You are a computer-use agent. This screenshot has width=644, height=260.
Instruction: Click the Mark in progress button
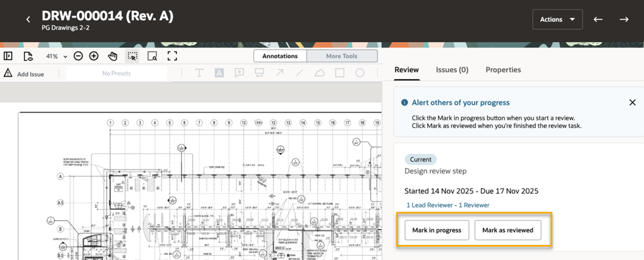coord(436,230)
